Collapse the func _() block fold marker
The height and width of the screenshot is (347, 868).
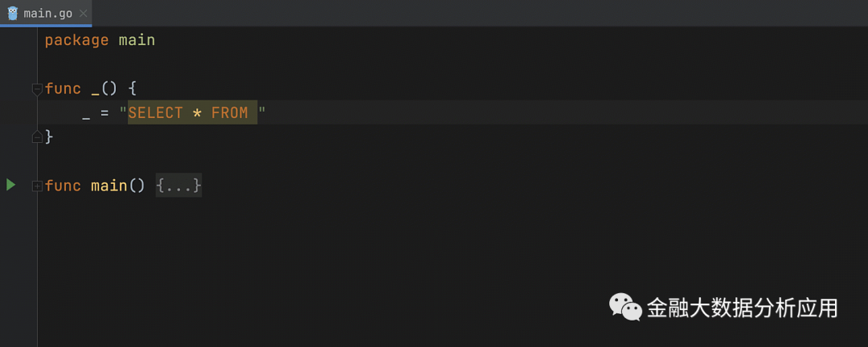tap(37, 89)
